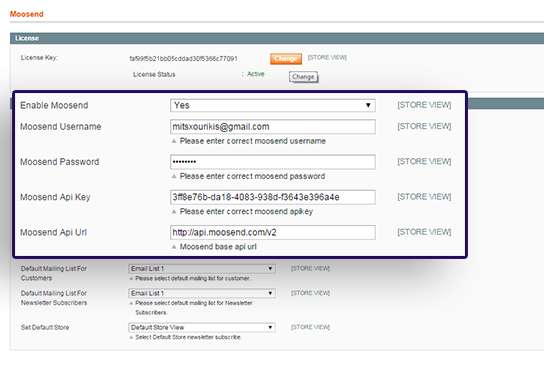This screenshot has height=379, width=544.
Task: Click the 'Please enter correct moosend apikey' hint
Action: [x=246, y=212]
